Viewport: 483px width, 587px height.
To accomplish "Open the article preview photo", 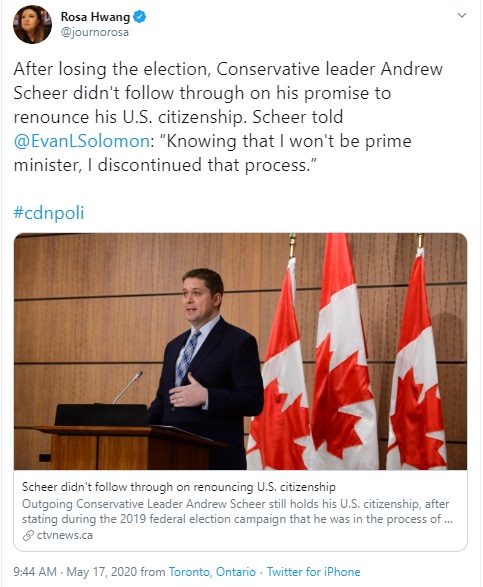I will pos(240,351).
